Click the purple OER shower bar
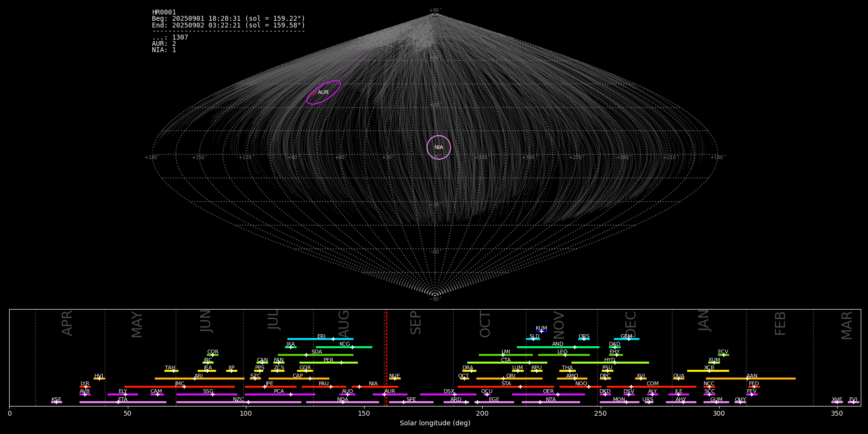This screenshot has height=434, width=868. (x=548, y=394)
